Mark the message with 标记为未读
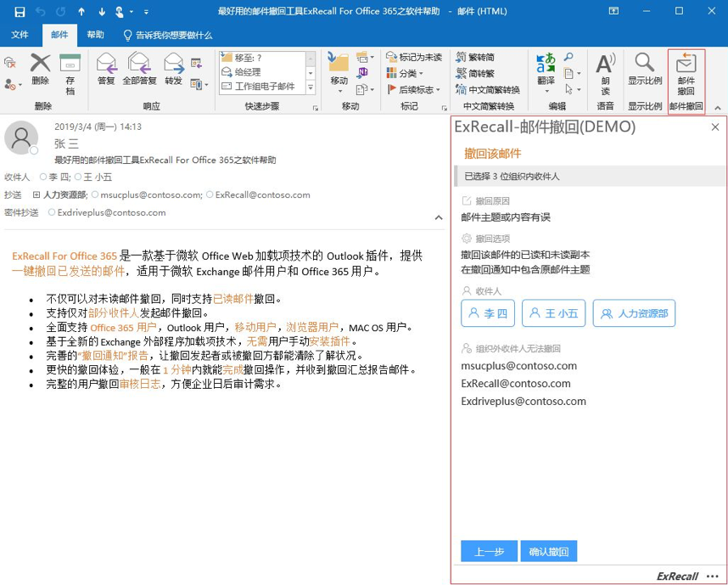This screenshot has width=728, height=585. 414,57
